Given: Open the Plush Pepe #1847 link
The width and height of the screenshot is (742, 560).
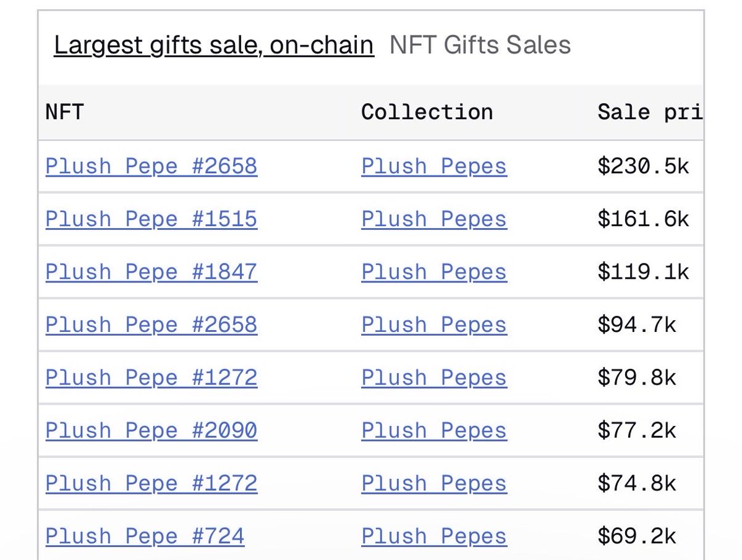Looking at the screenshot, I should (x=151, y=272).
